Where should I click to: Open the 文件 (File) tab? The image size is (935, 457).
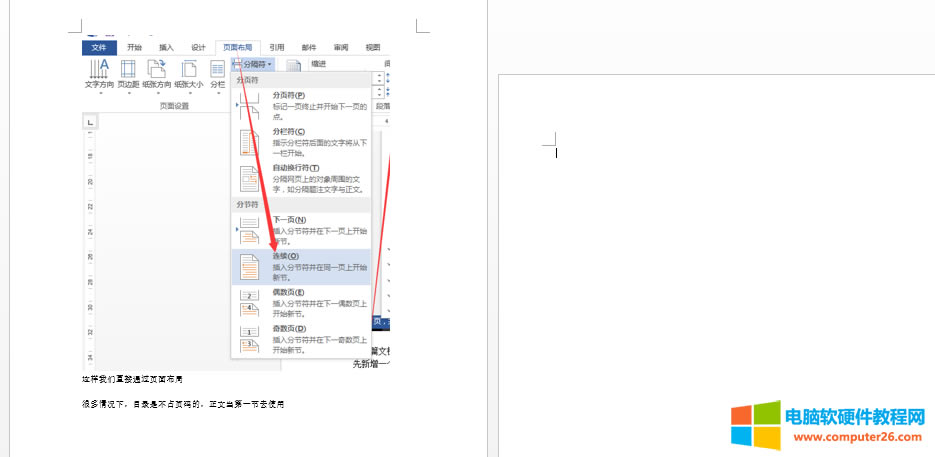click(99, 47)
